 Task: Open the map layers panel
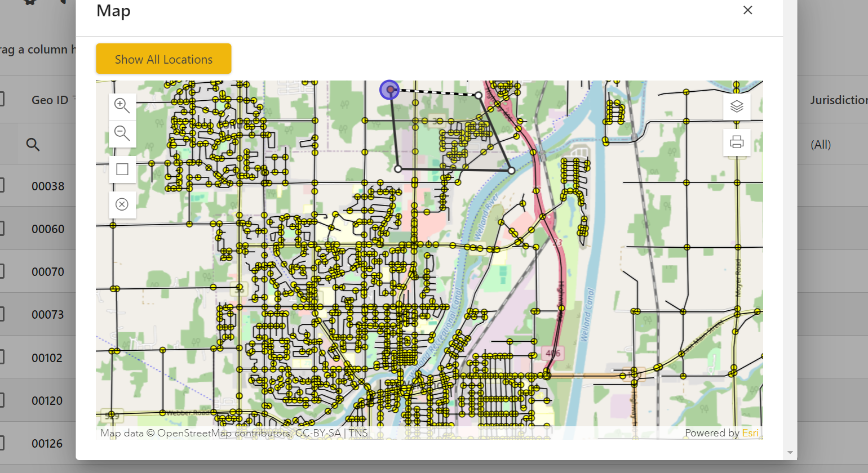(x=737, y=106)
